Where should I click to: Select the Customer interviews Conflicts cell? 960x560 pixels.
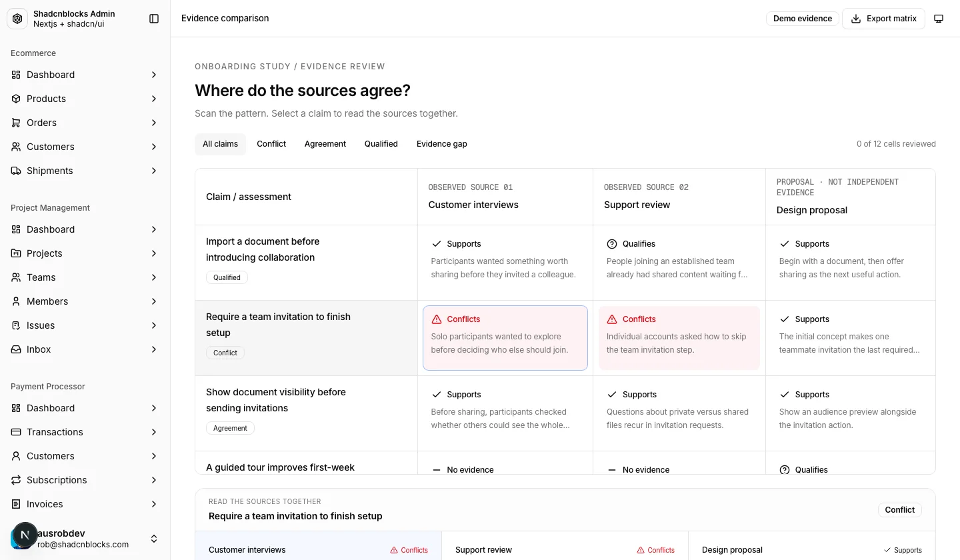coord(505,338)
